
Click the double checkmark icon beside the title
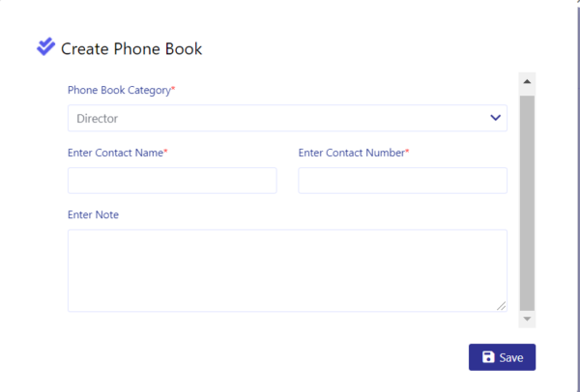[x=45, y=47]
